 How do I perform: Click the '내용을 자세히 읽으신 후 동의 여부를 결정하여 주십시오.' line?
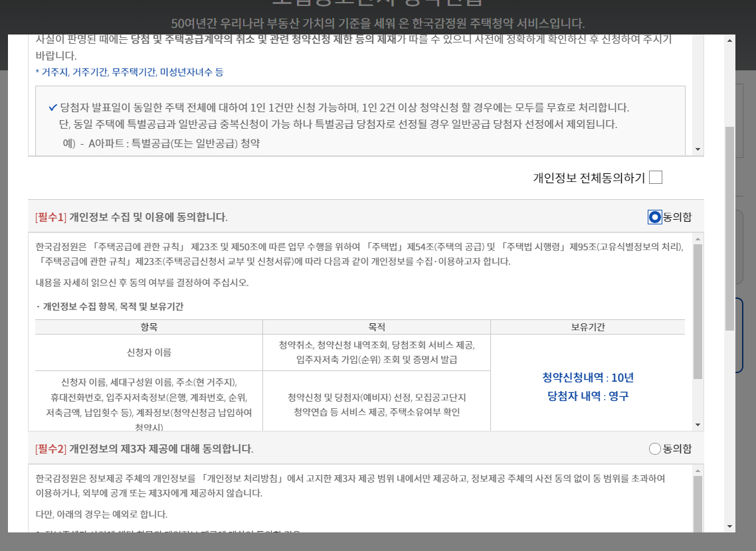(x=142, y=283)
